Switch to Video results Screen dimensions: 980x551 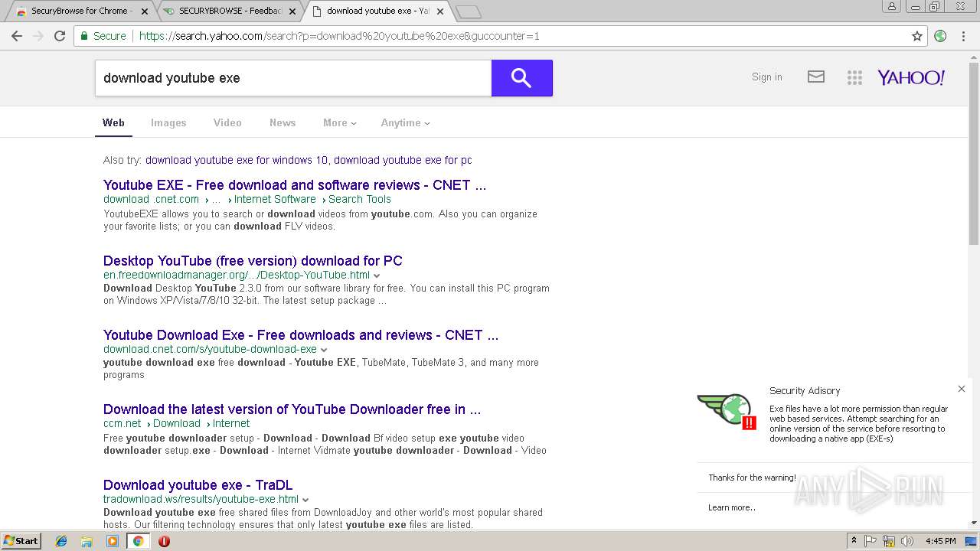pyautogui.click(x=227, y=122)
